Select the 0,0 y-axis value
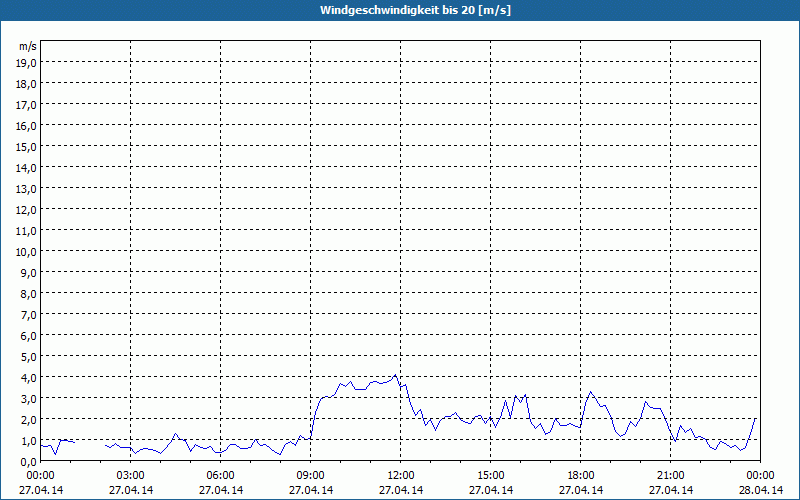Viewport: 800px width, 500px height. [x=30, y=462]
